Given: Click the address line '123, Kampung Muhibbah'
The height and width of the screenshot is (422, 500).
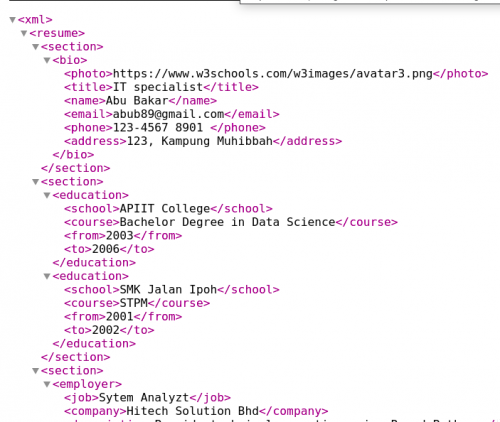Looking at the screenshot, I should 203,141.
